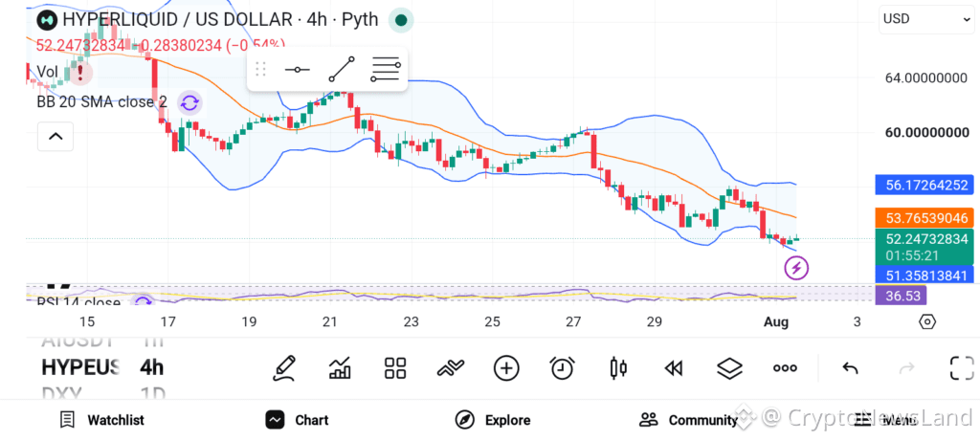Open the Explore tab
The image size is (980, 441).
pos(493,420)
